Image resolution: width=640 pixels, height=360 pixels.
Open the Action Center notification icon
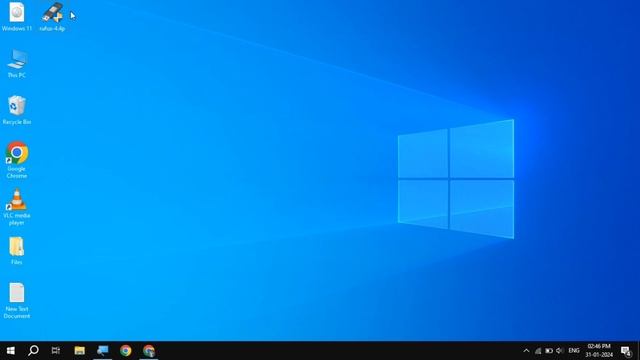click(626, 351)
